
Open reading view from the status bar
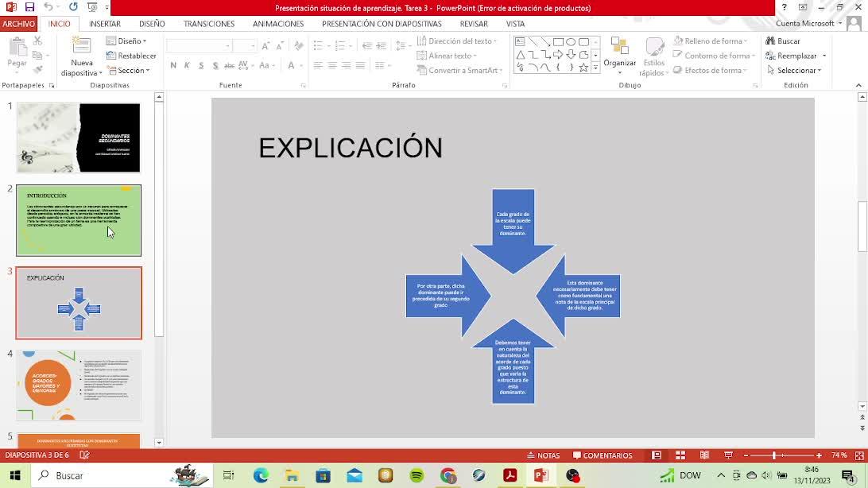tap(704, 455)
